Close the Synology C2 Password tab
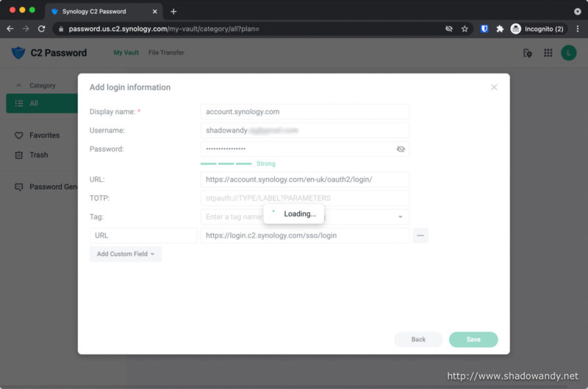The image size is (588, 389). [x=154, y=12]
